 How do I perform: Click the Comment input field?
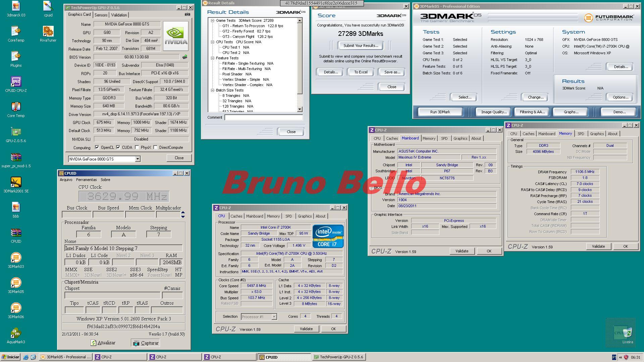coord(264,117)
